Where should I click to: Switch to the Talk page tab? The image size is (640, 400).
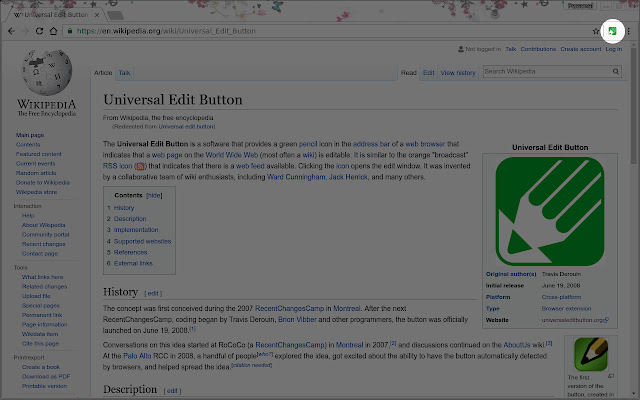[x=124, y=73]
